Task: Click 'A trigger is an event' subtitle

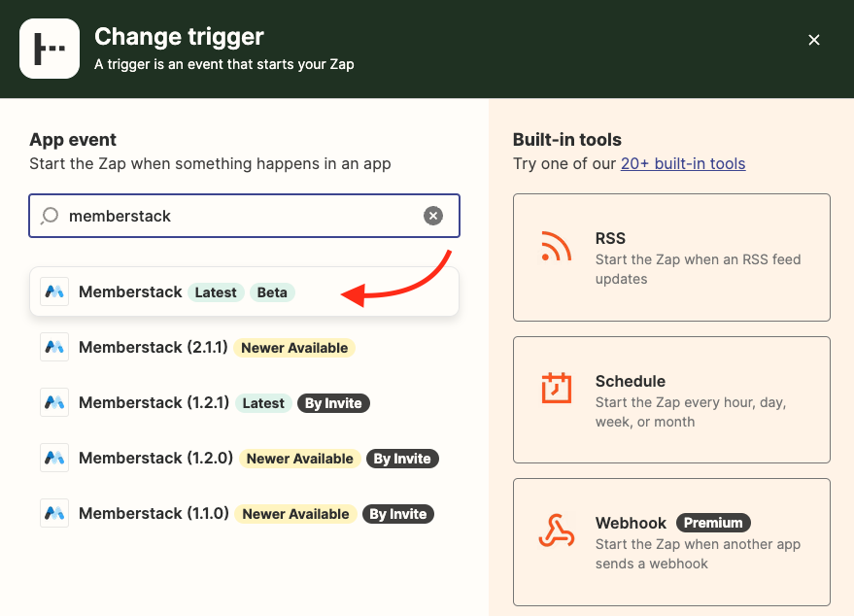Action: (223, 64)
